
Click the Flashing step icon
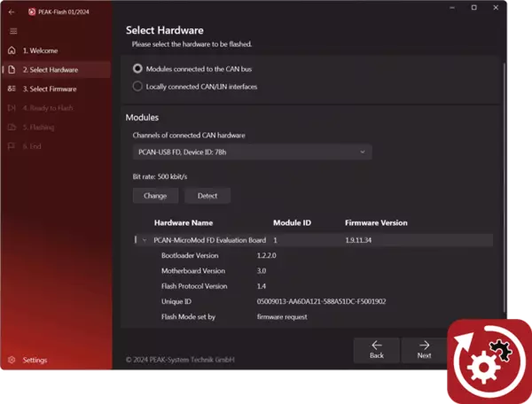12,128
